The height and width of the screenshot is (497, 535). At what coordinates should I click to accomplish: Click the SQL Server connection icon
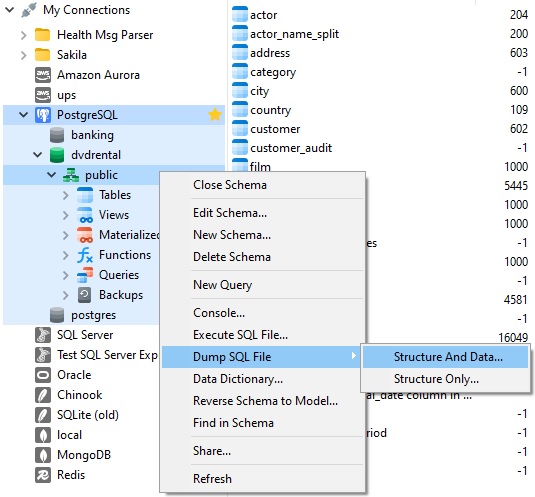coord(43,335)
